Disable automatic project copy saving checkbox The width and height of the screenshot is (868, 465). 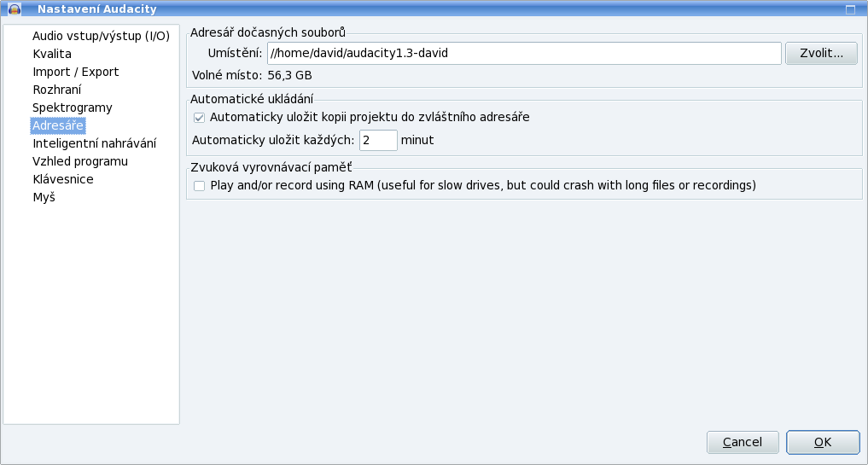tap(199, 118)
